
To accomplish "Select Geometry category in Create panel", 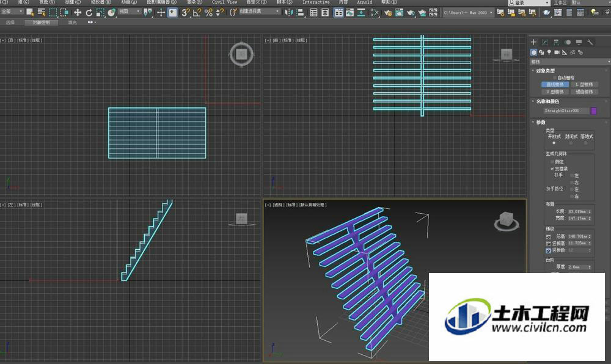I will click(534, 52).
